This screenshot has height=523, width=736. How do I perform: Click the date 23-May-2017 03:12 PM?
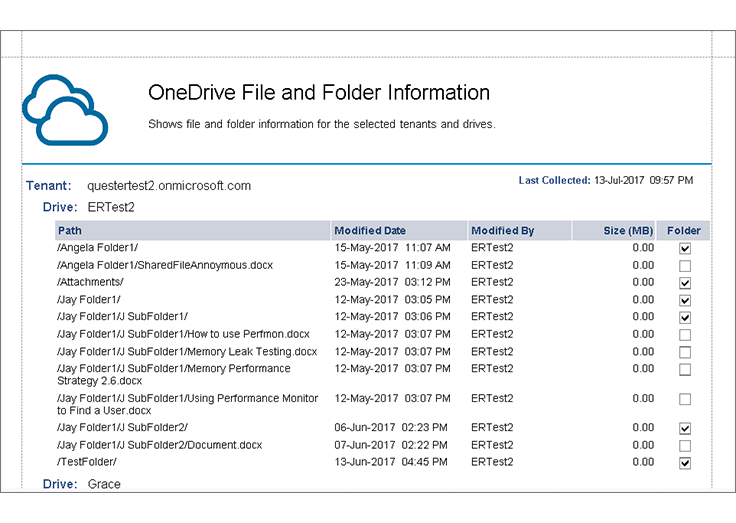point(392,282)
